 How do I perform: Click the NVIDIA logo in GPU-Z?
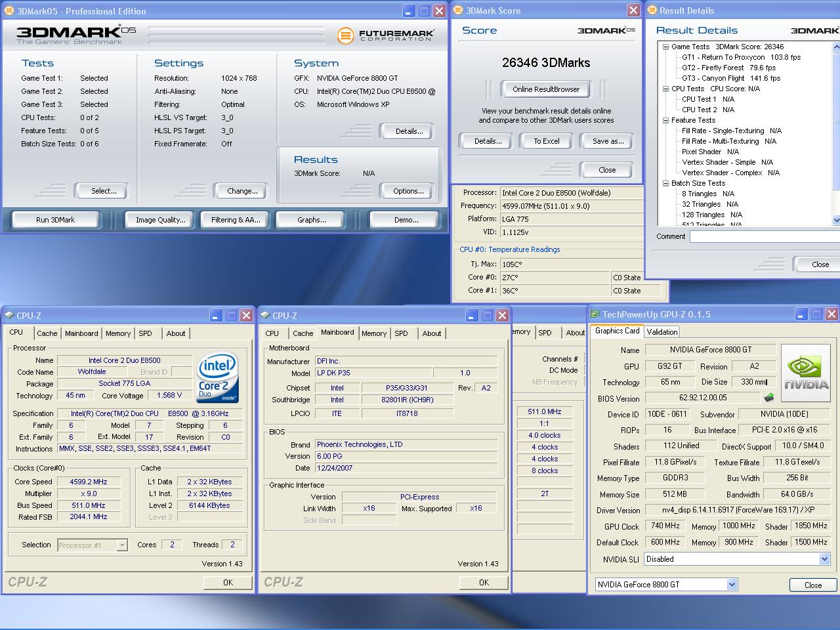tap(806, 372)
